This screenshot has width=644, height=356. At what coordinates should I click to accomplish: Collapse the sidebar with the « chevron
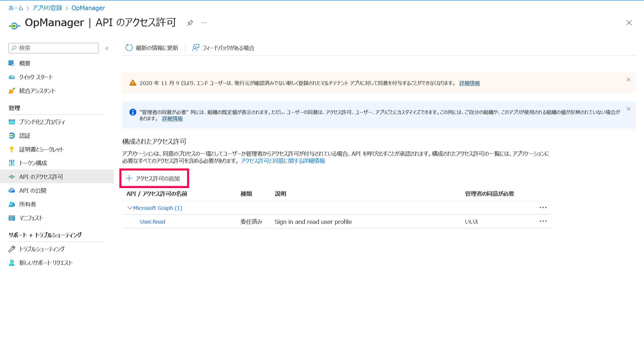(107, 48)
